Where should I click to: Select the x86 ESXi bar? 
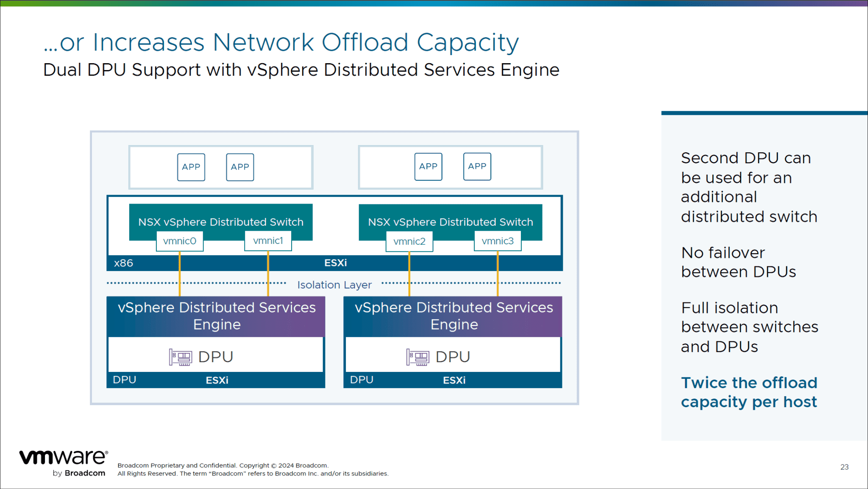point(335,263)
